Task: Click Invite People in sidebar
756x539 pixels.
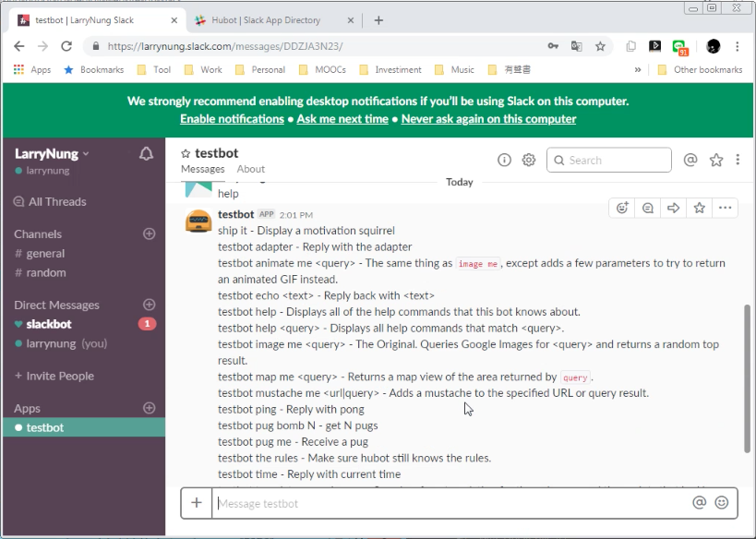Action: [54, 376]
